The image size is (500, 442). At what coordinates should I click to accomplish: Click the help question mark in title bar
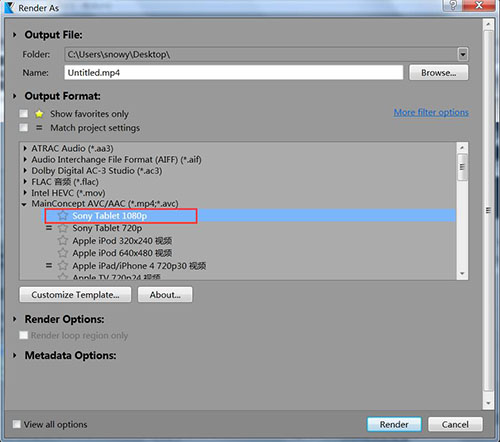tap(453, 5)
